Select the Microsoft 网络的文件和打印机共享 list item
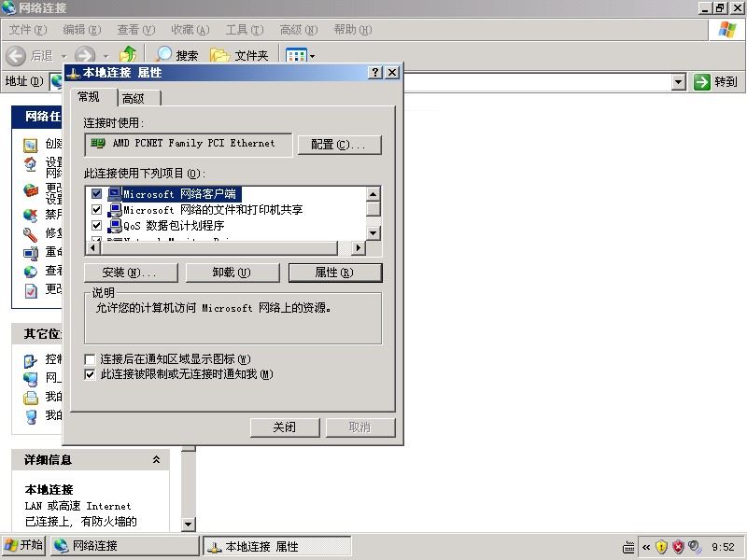 [x=213, y=209]
